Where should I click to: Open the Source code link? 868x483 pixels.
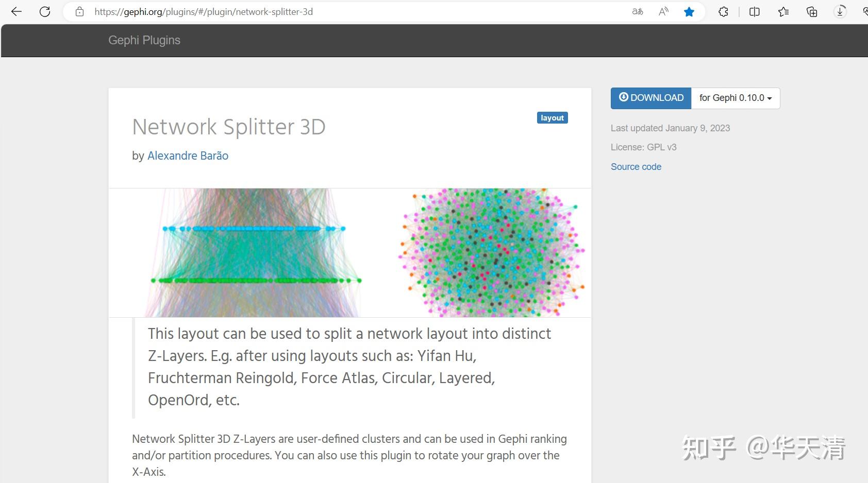click(636, 167)
